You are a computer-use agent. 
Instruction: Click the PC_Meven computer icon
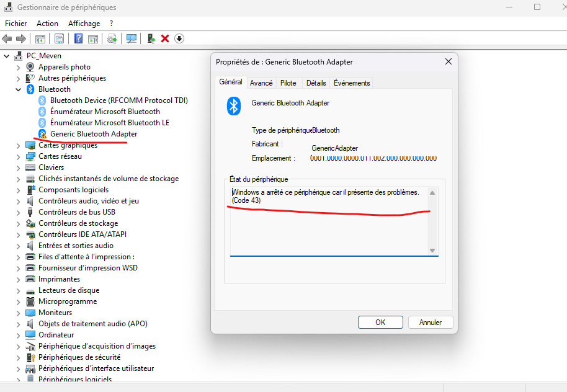[19, 56]
